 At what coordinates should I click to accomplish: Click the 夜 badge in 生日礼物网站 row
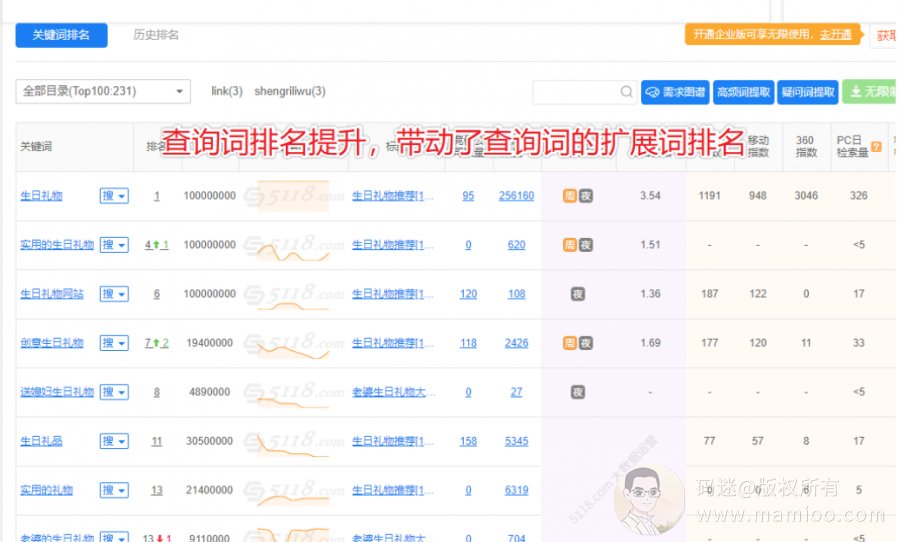(x=577, y=294)
